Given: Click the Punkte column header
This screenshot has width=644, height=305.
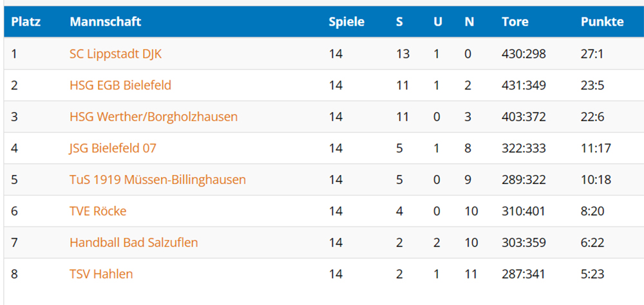Looking at the screenshot, I should click(x=602, y=22).
